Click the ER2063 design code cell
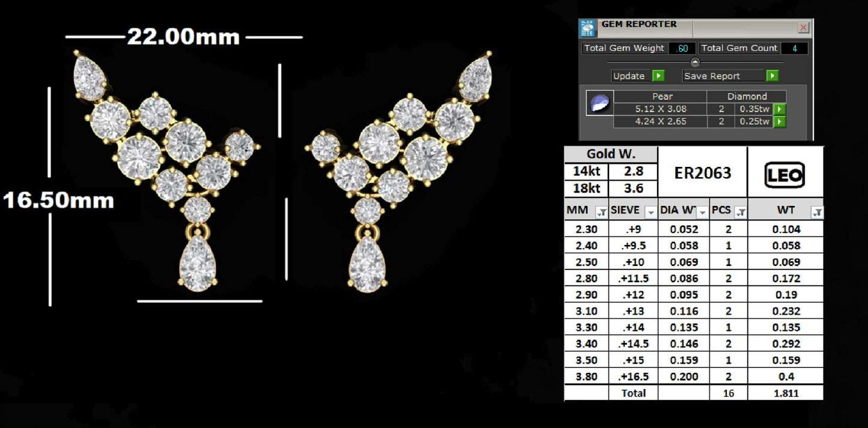The height and width of the screenshot is (428, 868). [703, 173]
